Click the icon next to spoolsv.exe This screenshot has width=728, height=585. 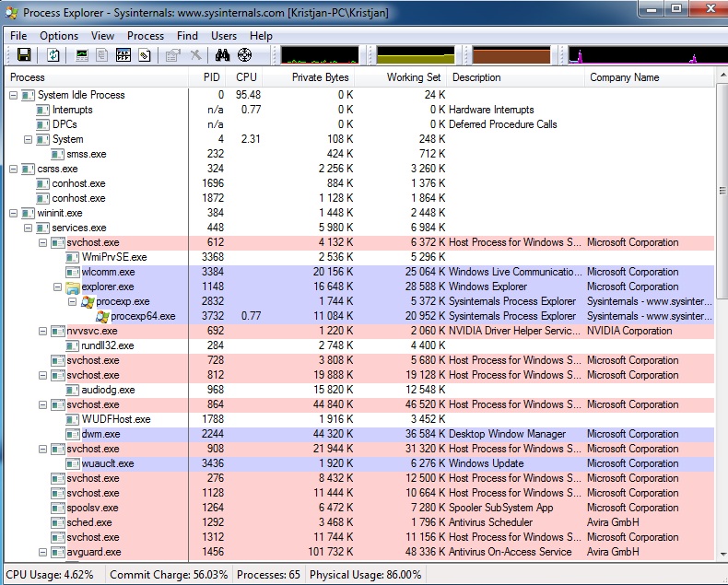57,508
